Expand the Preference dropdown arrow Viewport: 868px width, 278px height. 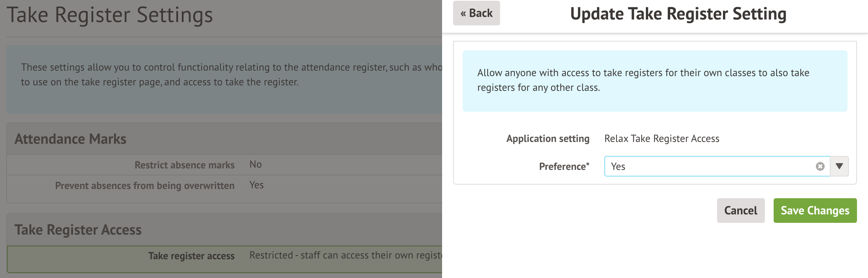point(839,166)
